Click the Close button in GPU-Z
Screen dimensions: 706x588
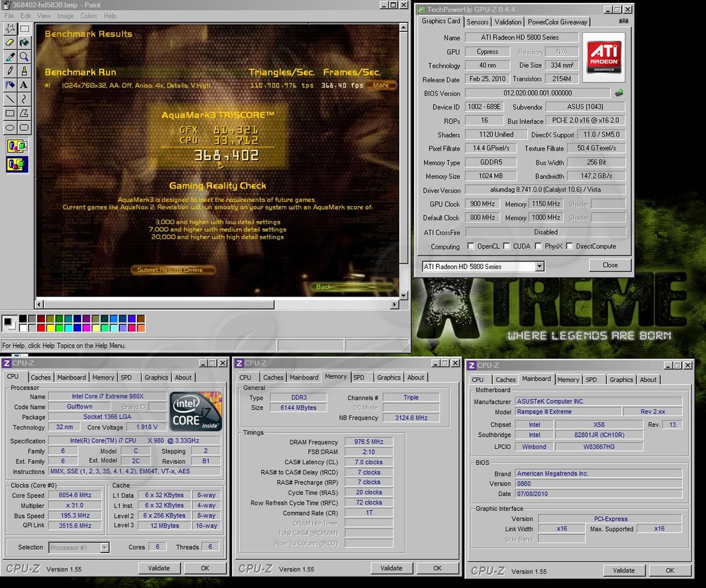610,265
